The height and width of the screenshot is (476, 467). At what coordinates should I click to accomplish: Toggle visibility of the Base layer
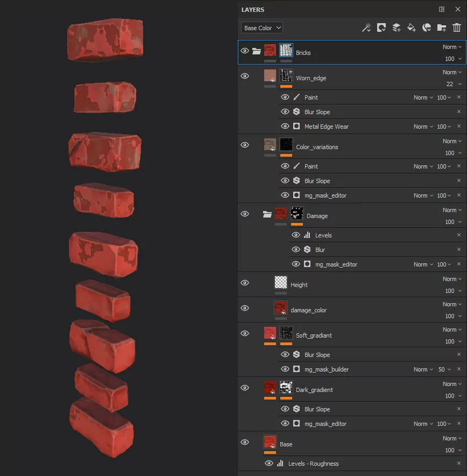[245, 442]
